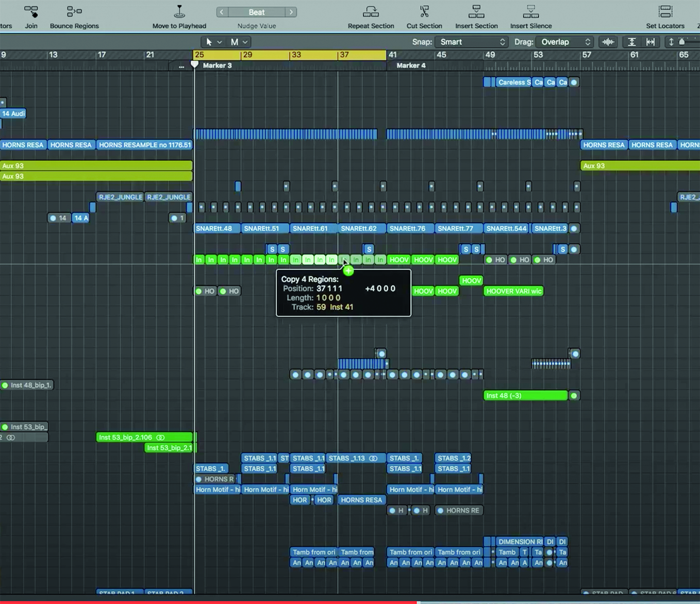Click bar 61 in the ruler
The width and height of the screenshot is (700, 604).
(x=634, y=55)
